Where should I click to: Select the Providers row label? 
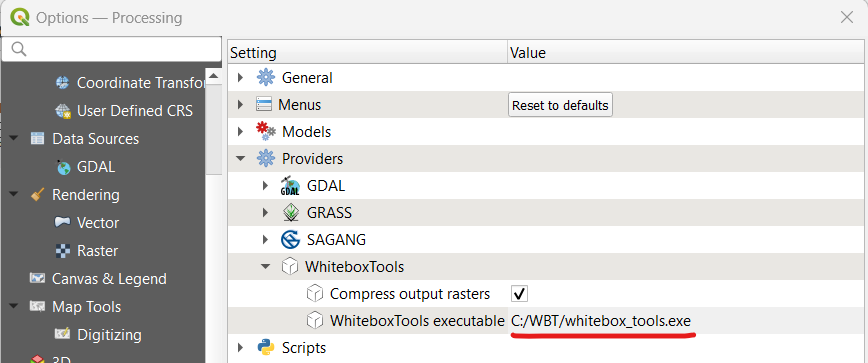[312, 159]
